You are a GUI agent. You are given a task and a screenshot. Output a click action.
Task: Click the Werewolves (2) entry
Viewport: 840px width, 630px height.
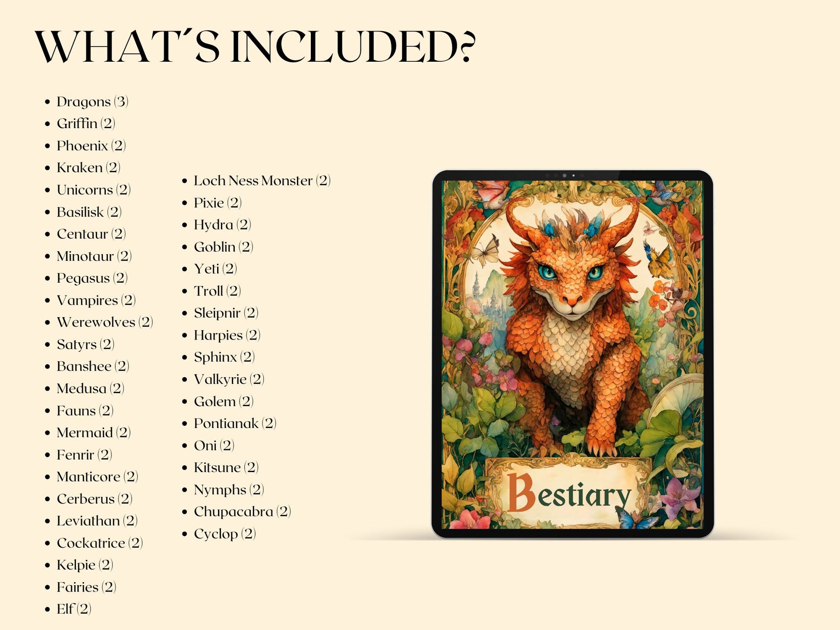pos(104,322)
